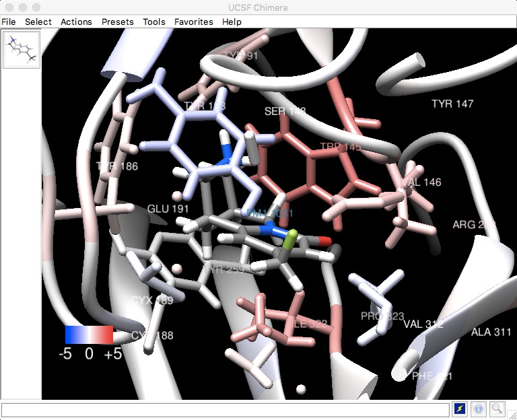Image resolution: width=517 pixels, height=420 pixels.
Task: Click the blue-red color key gradient
Action: (x=89, y=335)
